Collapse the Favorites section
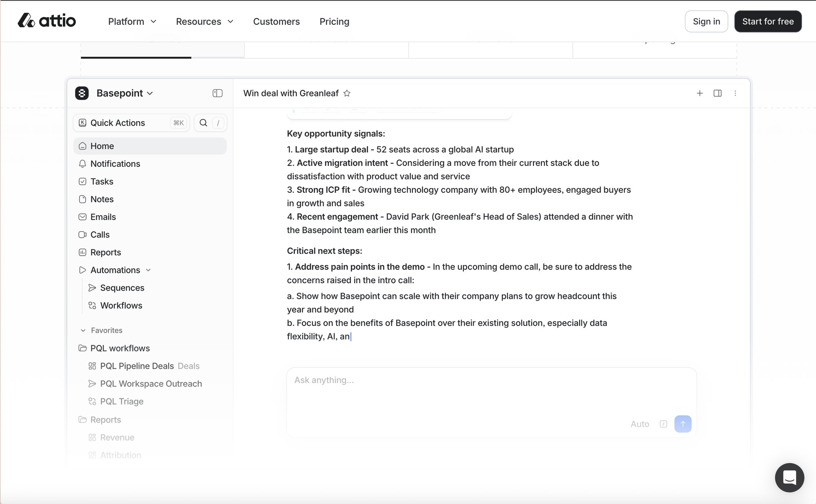 click(x=83, y=330)
